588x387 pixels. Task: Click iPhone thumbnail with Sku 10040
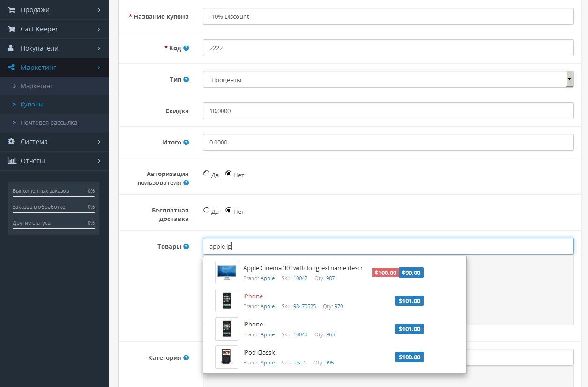pyautogui.click(x=227, y=329)
